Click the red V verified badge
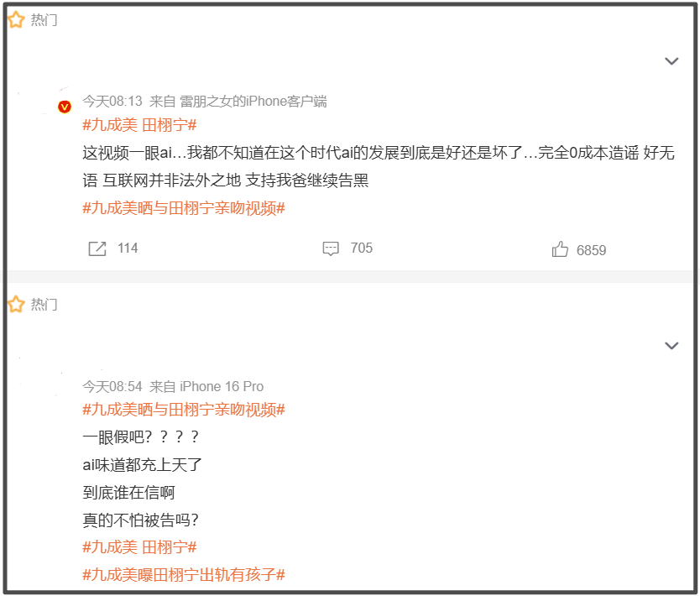The image size is (700, 596). pyautogui.click(x=65, y=107)
